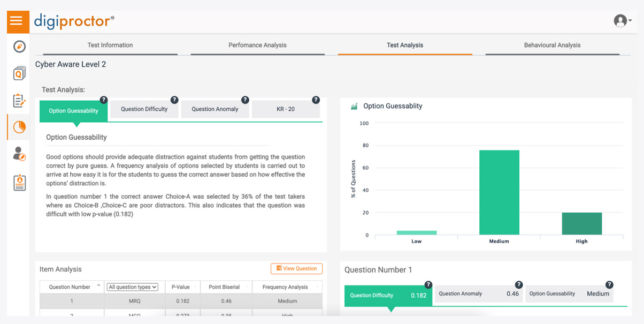The height and width of the screenshot is (324, 644).
Task: Click help icon on Option Guessability tab
Action: pos(104,100)
